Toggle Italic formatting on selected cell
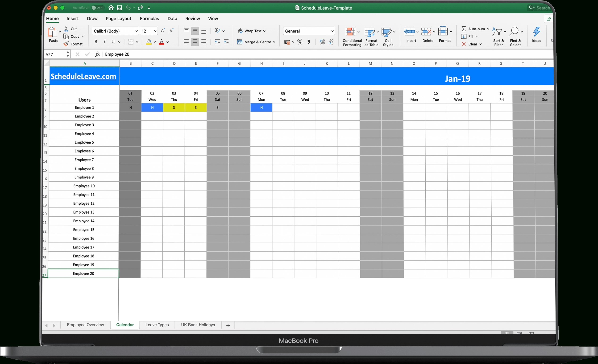598x364 pixels. click(x=104, y=41)
